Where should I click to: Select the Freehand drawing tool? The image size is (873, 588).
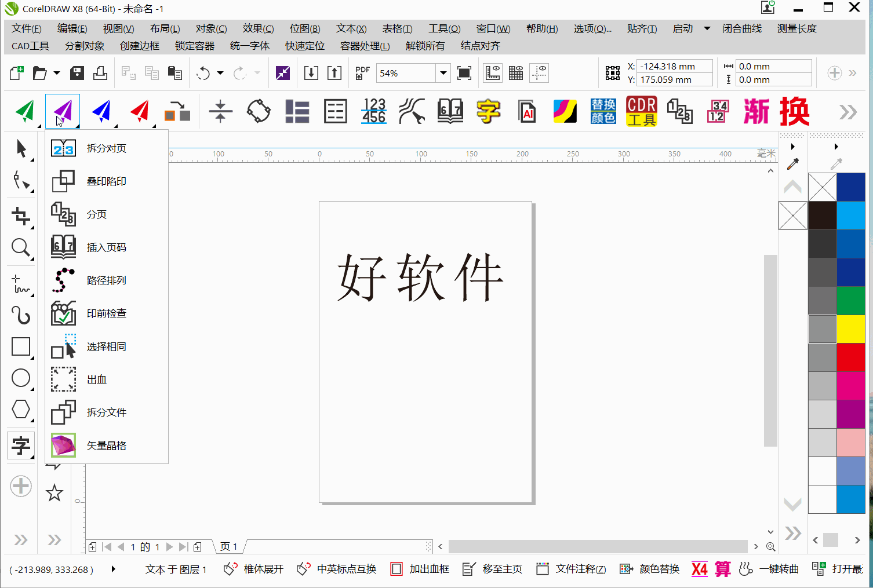(x=21, y=284)
